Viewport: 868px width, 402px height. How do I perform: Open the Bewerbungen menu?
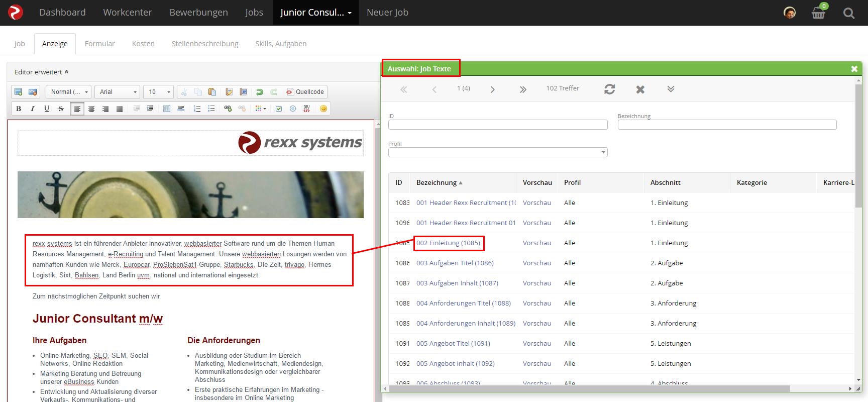click(x=198, y=13)
